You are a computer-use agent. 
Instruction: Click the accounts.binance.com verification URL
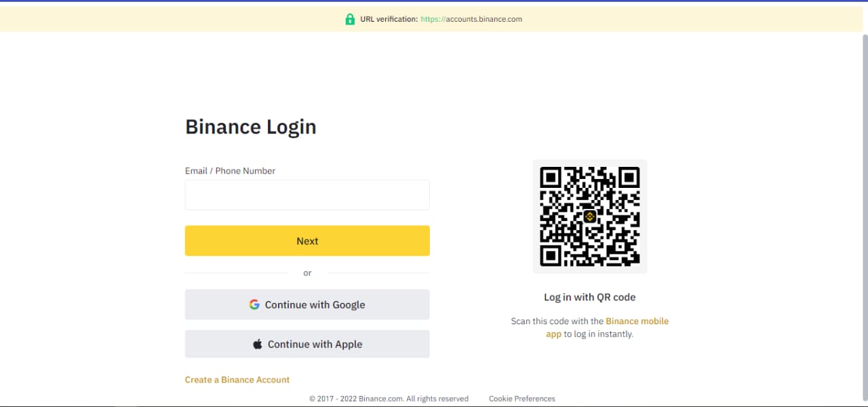coord(471,19)
